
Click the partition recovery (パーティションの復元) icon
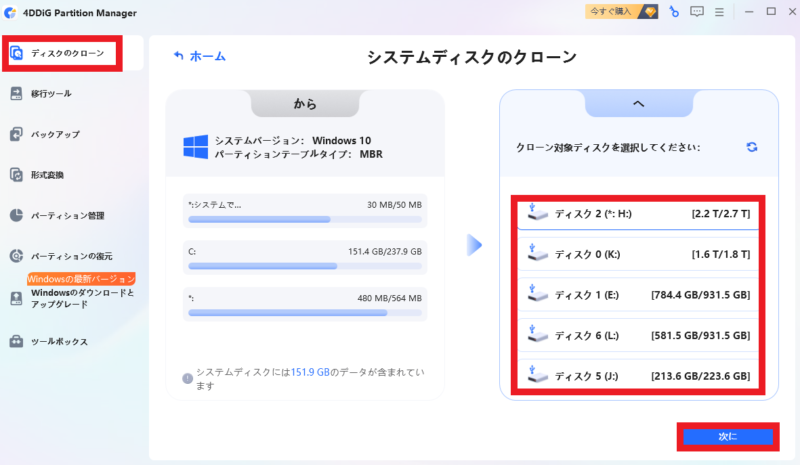(17, 257)
